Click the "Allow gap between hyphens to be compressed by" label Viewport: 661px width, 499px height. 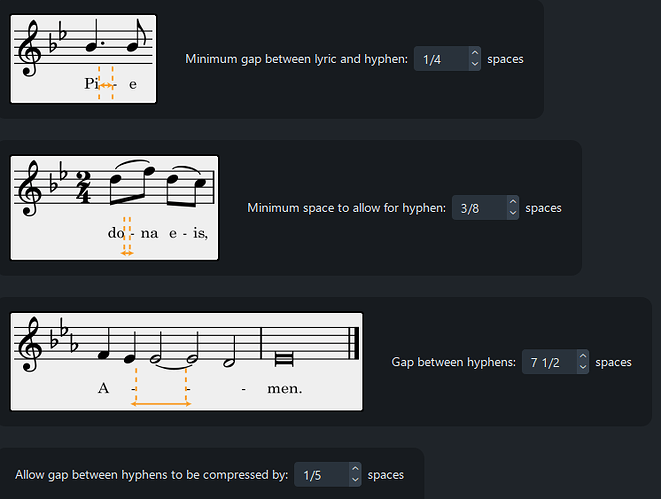[x=152, y=475]
